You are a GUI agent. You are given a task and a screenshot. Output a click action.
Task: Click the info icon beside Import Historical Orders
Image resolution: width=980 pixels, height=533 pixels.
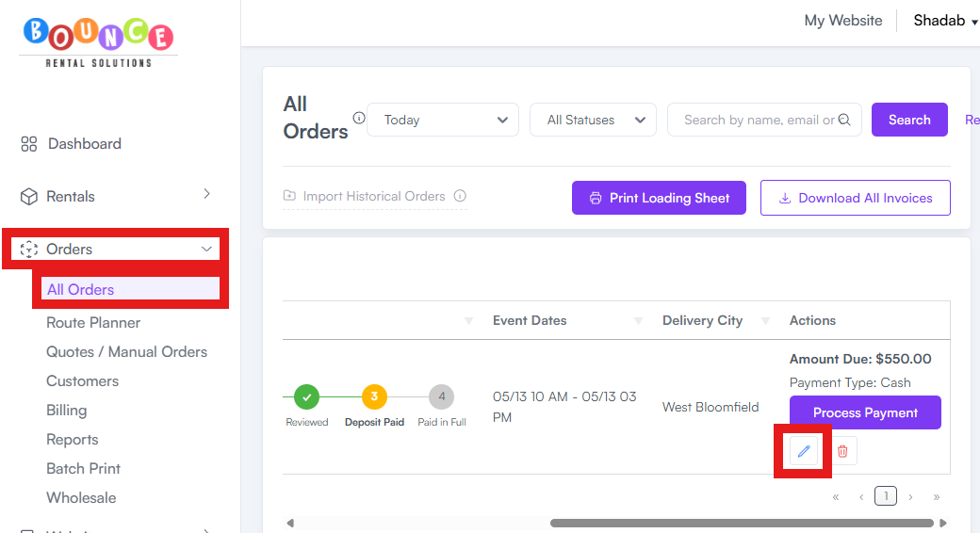[460, 196]
